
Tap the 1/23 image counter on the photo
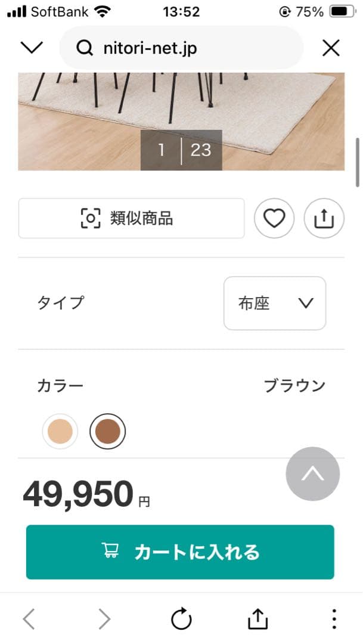tap(181, 151)
